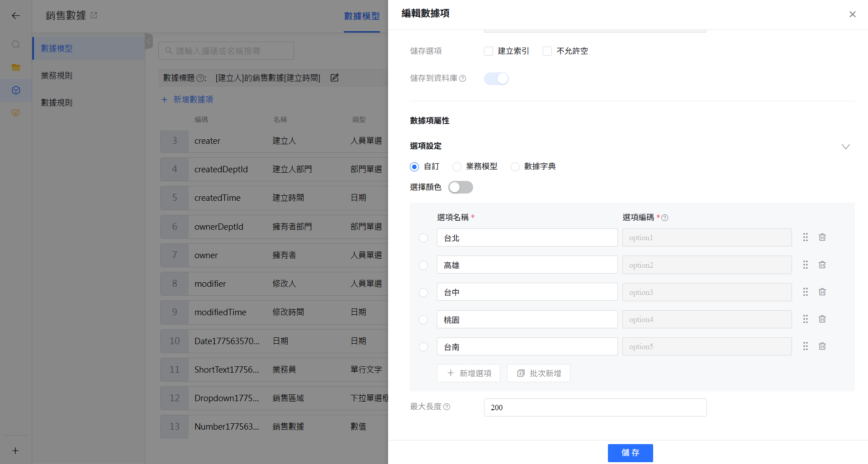Click the 台北 option name field
The height and width of the screenshot is (464, 868).
point(527,237)
